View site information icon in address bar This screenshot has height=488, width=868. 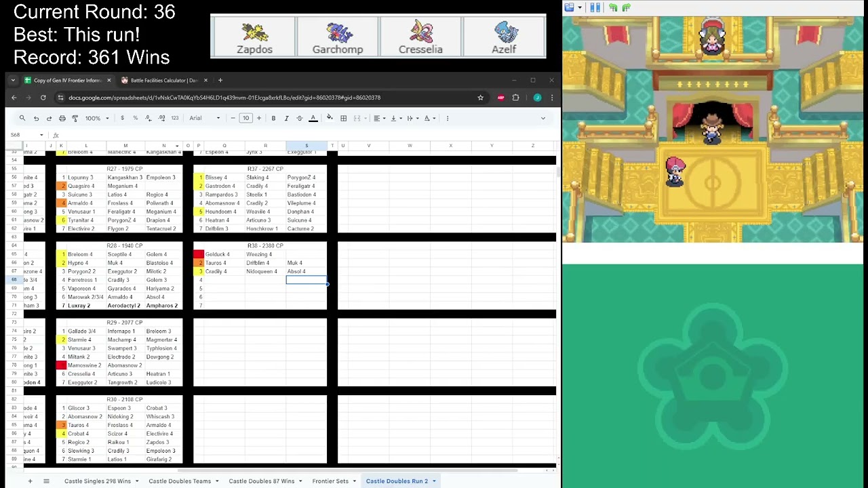tap(60, 98)
